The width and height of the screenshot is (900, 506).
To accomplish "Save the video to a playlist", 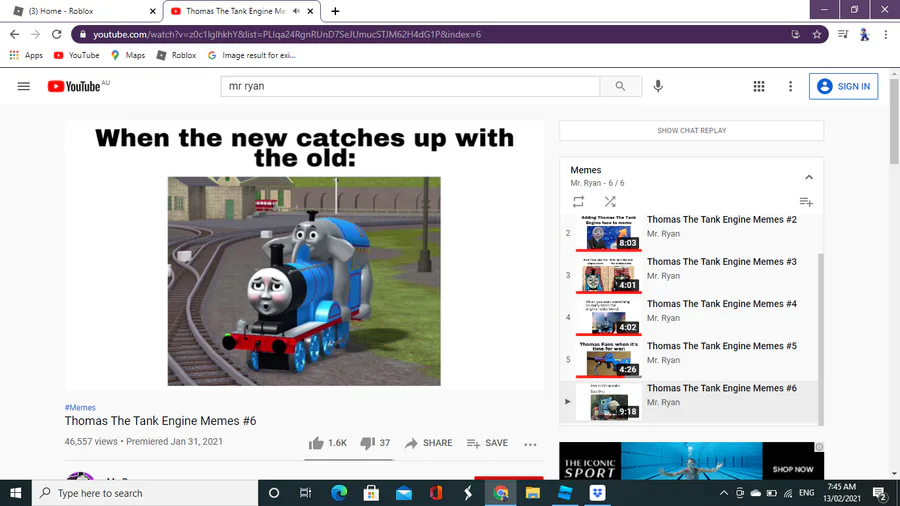I will tap(487, 443).
